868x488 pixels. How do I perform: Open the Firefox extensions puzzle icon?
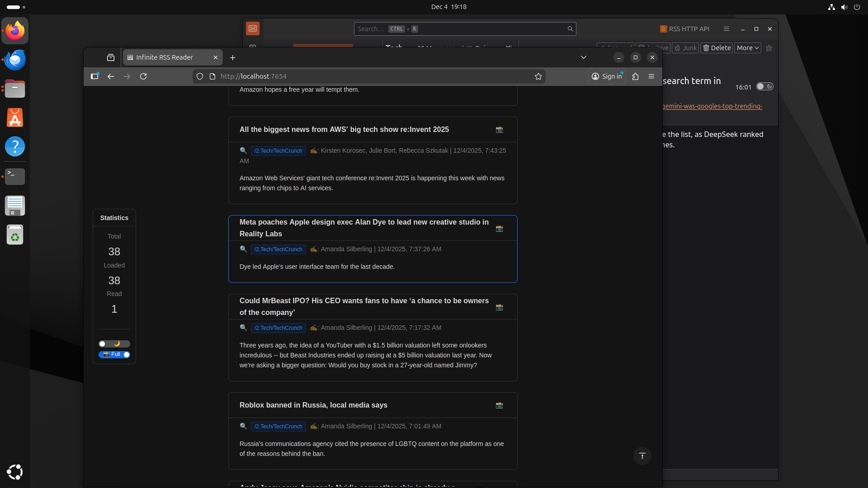tap(636, 76)
